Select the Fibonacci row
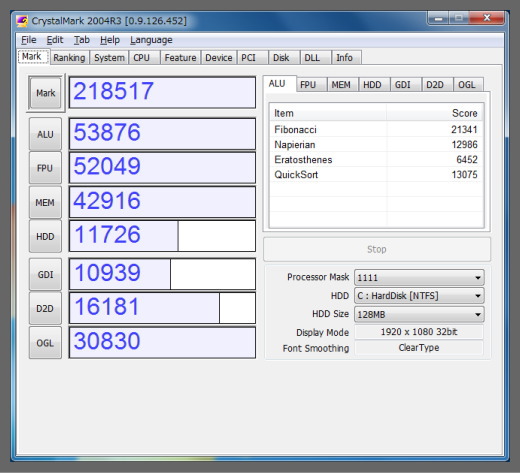520x473 pixels. point(376,129)
